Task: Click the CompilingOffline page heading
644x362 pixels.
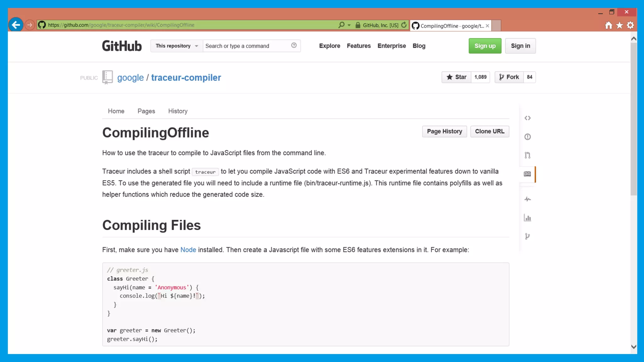Action: [x=155, y=133]
